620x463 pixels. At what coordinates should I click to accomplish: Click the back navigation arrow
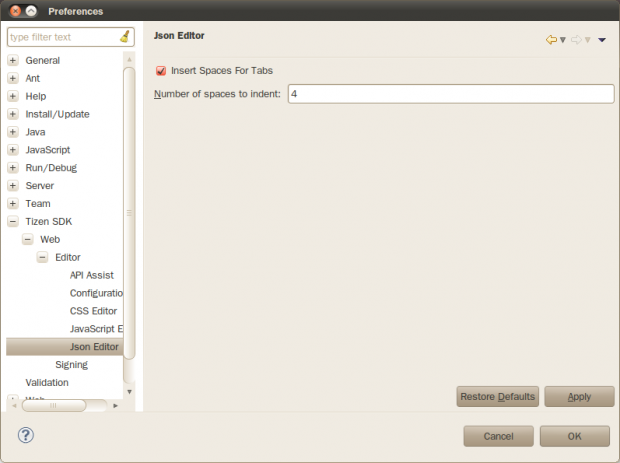pyautogui.click(x=551, y=40)
